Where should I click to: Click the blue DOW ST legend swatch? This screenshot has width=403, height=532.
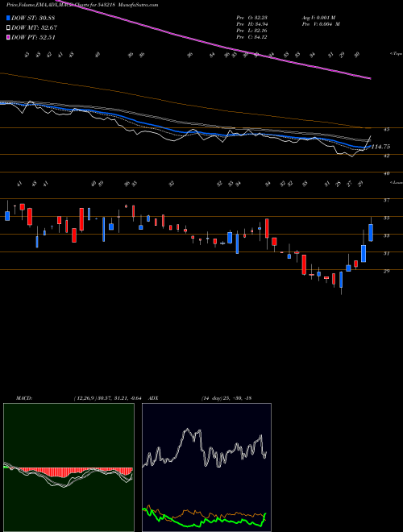click(9, 18)
